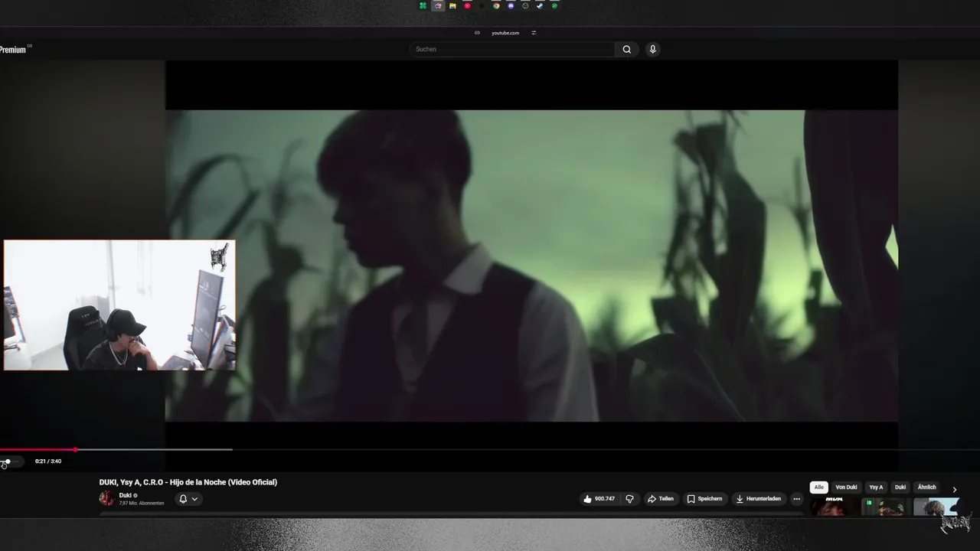The width and height of the screenshot is (980, 551).
Task: Open the purple star app in dock
Action: (x=438, y=5)
